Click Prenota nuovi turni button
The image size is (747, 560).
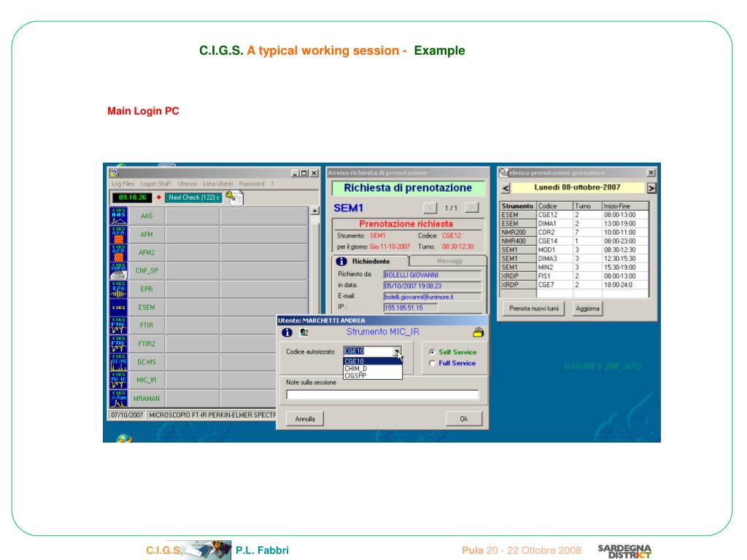[x=533, y=308]
